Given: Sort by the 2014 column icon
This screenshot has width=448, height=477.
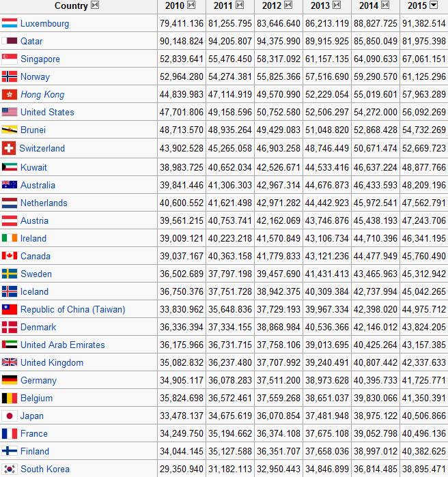Looking at the screenshot, I should [x=385, y=5].
